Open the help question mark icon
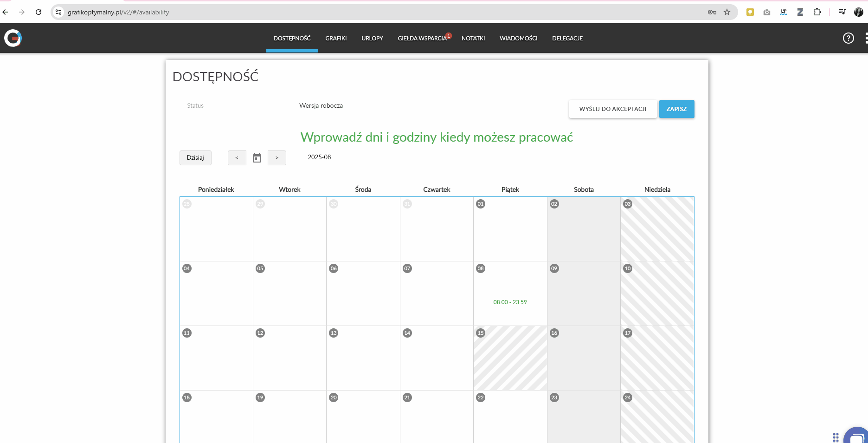Viewport: 868px width, 443px height. click(x=848, y=38)
